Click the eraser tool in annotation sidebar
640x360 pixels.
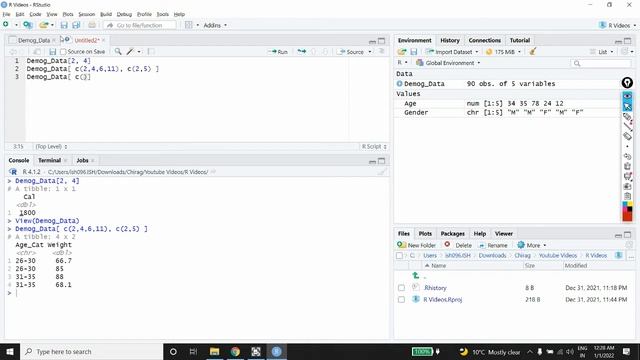pyautogui.click(x=627, y=136)
